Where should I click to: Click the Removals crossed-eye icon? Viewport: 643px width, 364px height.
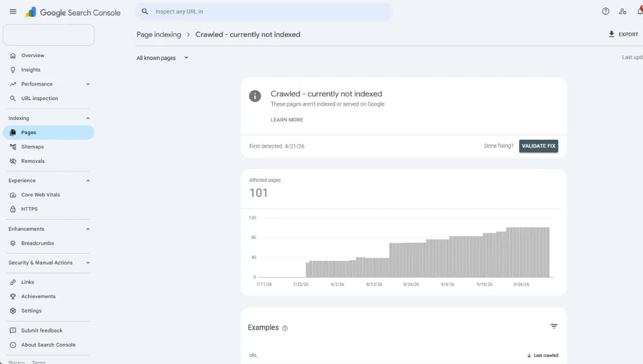coord(13,161)
